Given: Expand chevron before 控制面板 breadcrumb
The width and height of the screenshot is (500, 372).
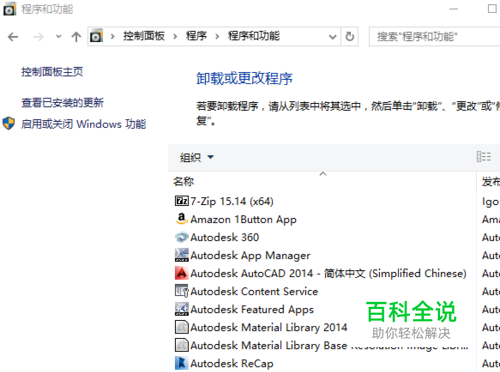Looking at the screenshot, I should click(113, 36).
